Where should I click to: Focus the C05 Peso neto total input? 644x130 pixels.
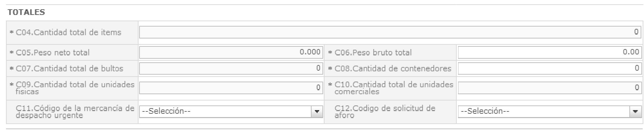coord(231,52)
